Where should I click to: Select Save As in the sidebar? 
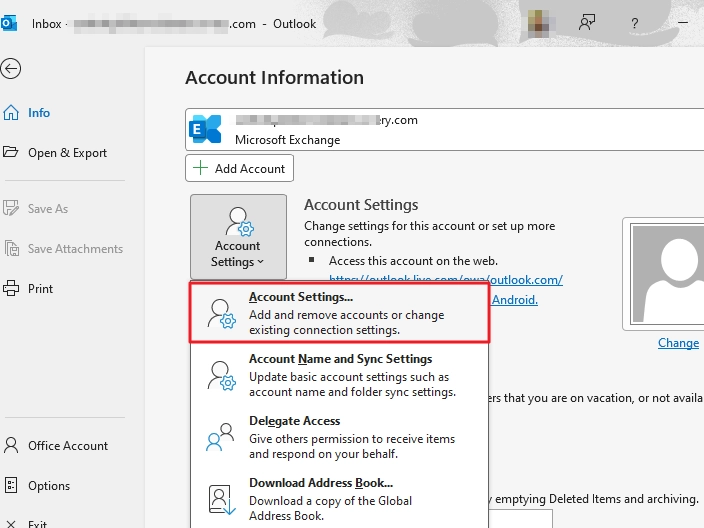(x=48, y=209)
